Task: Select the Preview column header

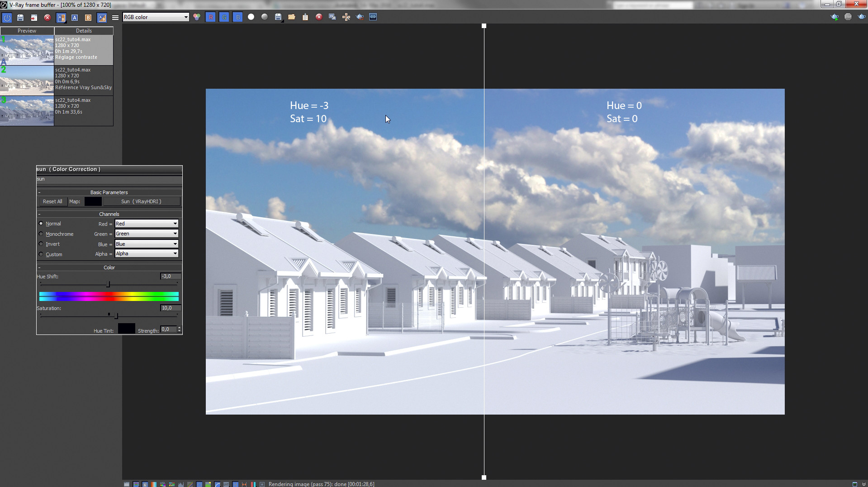Action: pyautogui.click(x=27, y=31)
